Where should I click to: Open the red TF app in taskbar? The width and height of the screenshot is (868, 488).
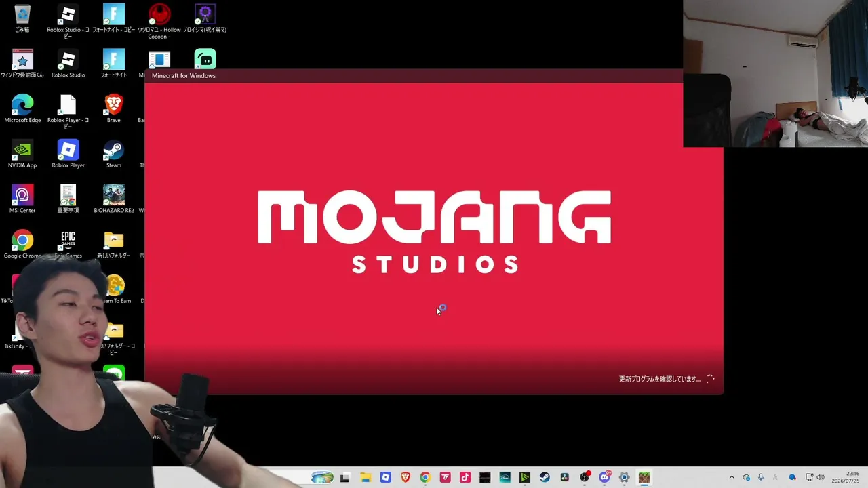point(445,477)
